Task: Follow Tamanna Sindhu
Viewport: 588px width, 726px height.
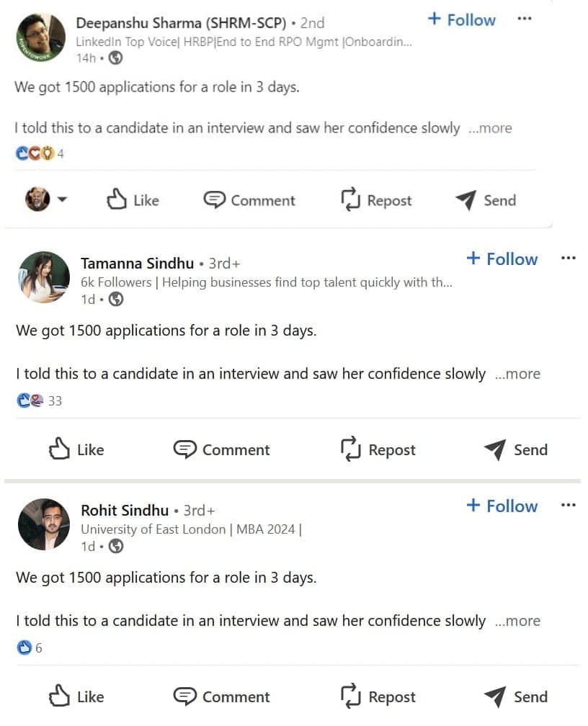Action: click(x=502, y=259)
